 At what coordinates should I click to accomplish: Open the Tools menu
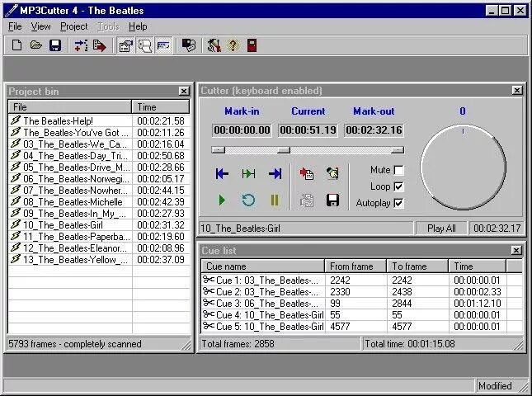[108, 26]
